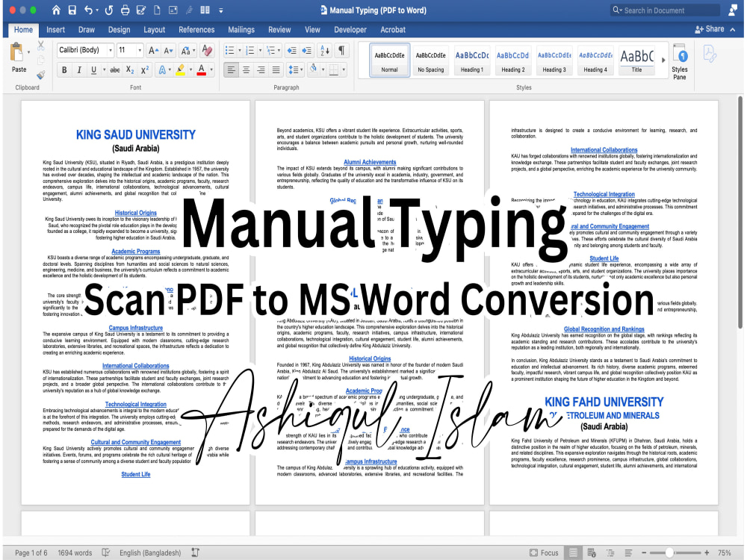Center the paragraph text
Screen dimensions: 747x560
pyautogui.click(x=247, y=70)
